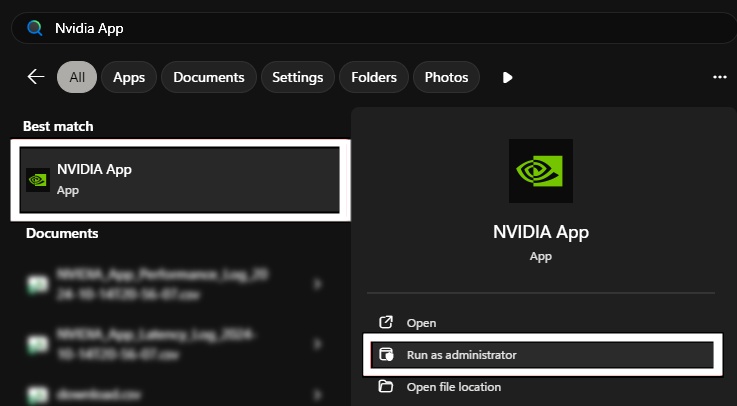Click the Run as administrator shield icon

386,355
